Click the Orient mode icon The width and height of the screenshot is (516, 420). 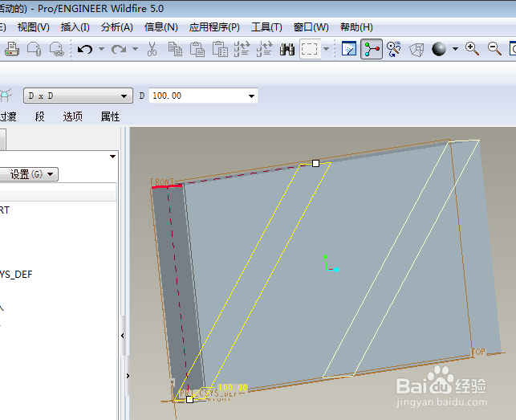tap(393, 49)
